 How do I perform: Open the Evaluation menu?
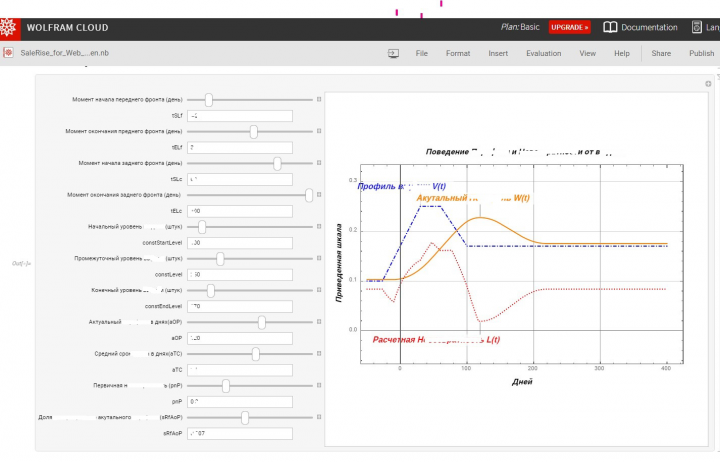tap(544, 53)
